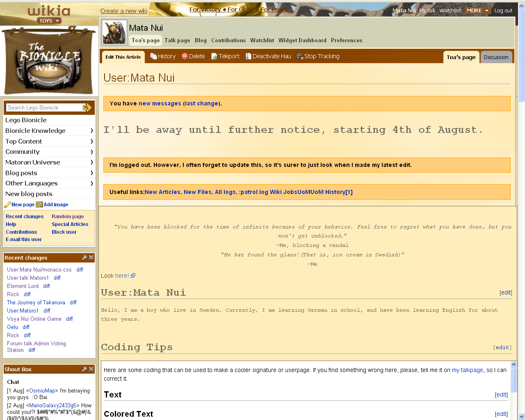Click the Deactivate Hau icon
The height and width of the screenshot is (420, 525).
click(248, 56)
